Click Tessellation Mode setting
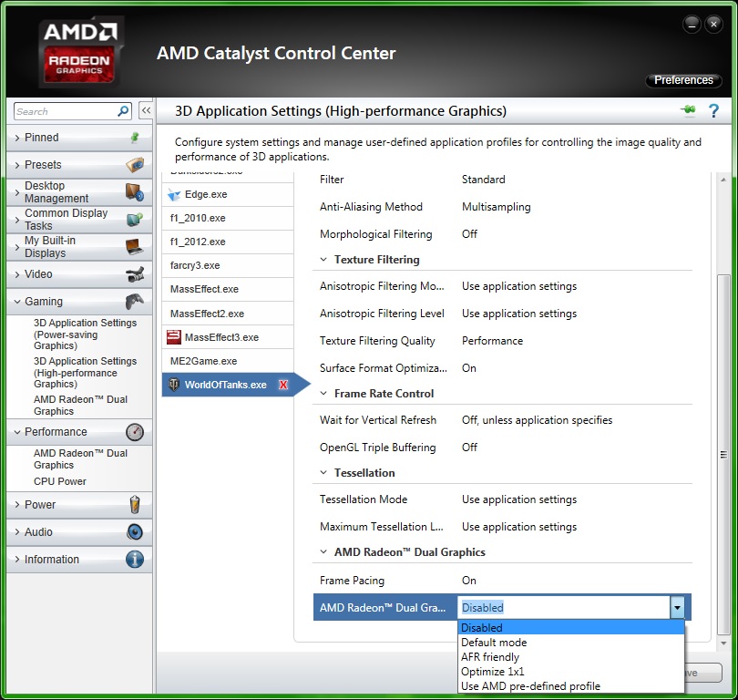Image resolution: width=738 pixels, height=700 pixels. [x=503, y=499]
